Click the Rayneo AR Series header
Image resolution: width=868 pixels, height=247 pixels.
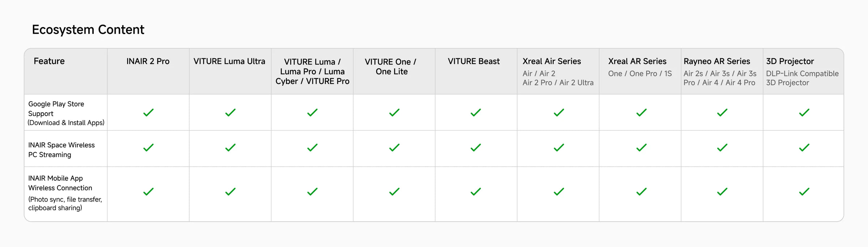pos(717,61)
